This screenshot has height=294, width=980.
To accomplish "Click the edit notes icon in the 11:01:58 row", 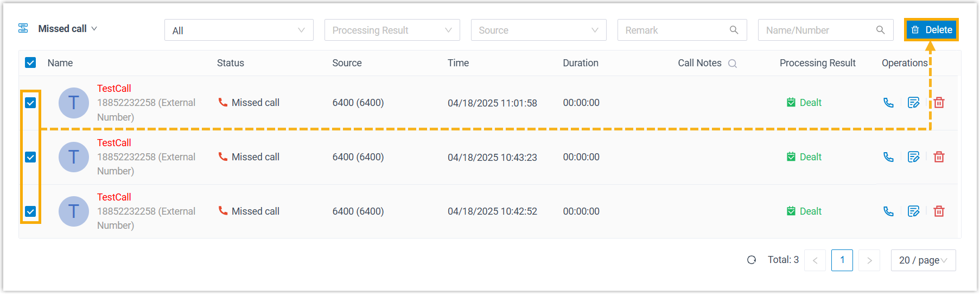I will 913,103.
